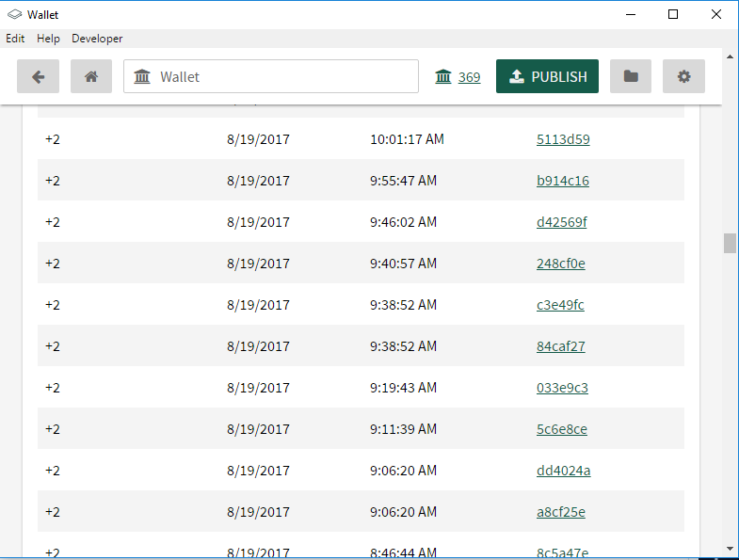Click the bank icon in address bar
The height and width of the screenshot is (560, 739).
pyautogui.click(x=143, y=76)
